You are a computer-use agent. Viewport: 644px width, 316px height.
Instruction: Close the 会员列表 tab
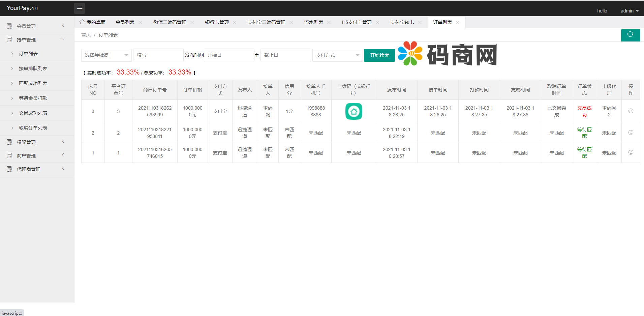pyautogui.click(x=140, y=23)
